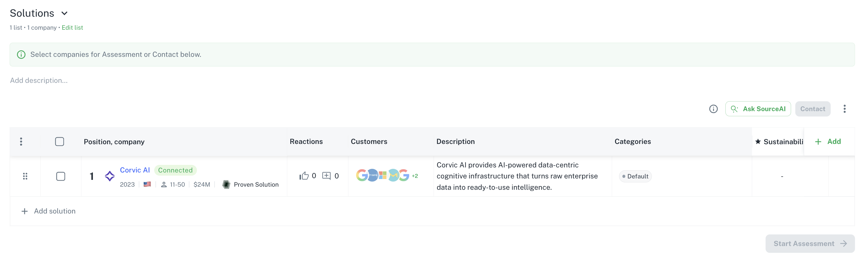Viewport: 868px width, 263px height.
Task: Add a comment via the comment icon
Action: tap(326, 176)
